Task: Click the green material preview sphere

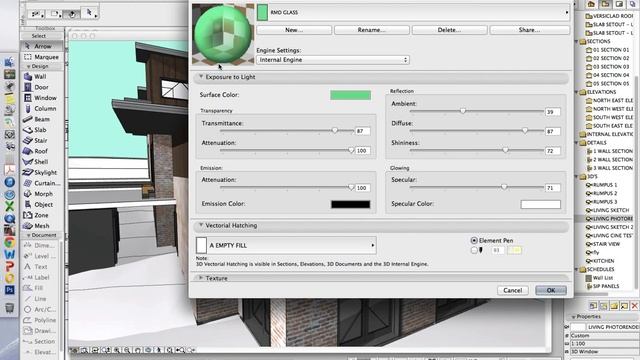Action: (223, 34)
